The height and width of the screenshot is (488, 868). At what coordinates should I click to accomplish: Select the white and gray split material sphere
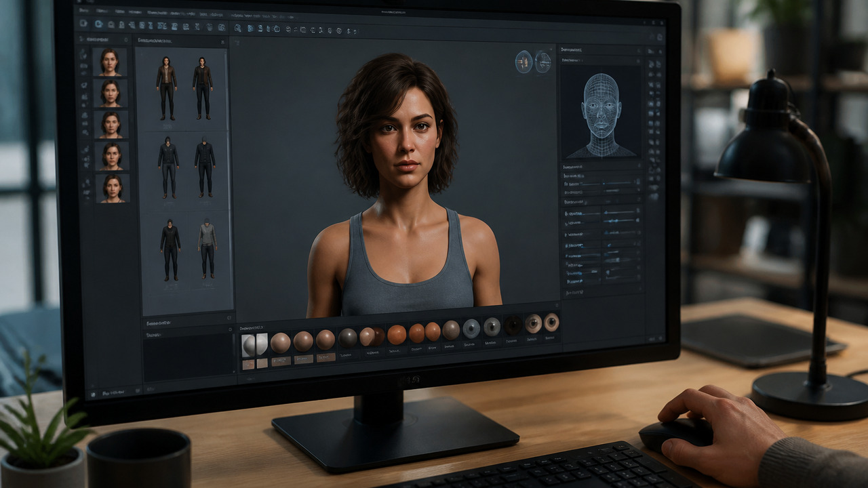click(256, 344)
